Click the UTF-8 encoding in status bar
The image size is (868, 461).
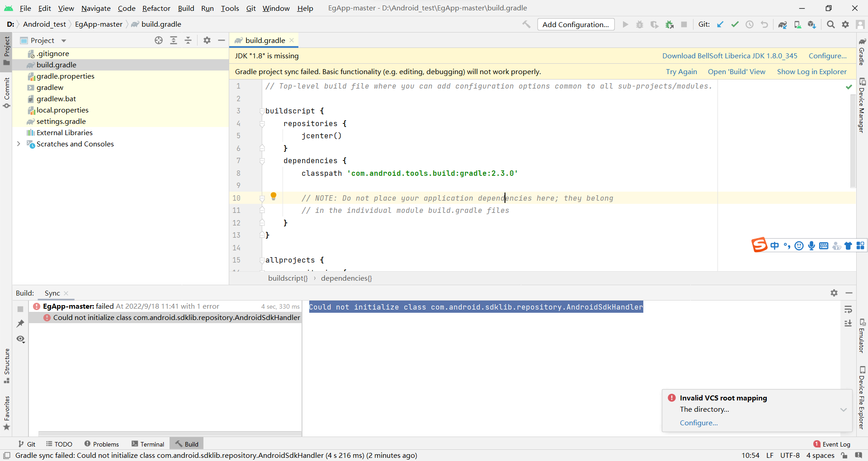click(790, 455)
